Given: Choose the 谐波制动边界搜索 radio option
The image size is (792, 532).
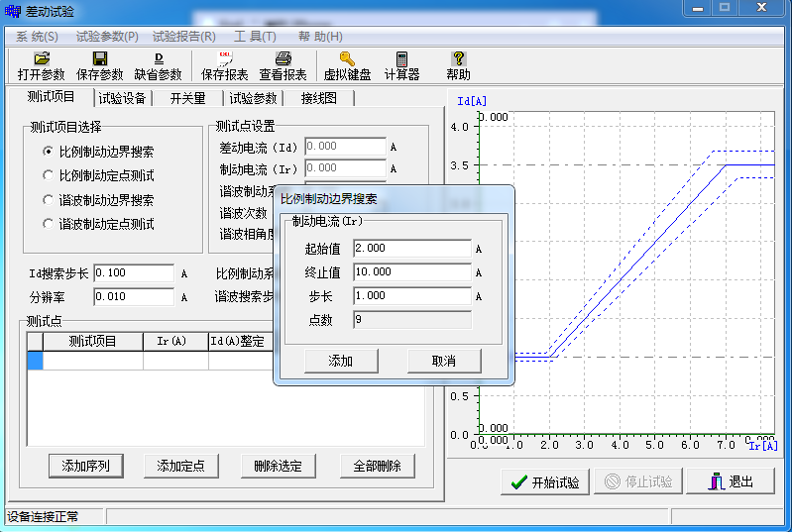Looking at the screenshot, I should (x=48, y=200).
